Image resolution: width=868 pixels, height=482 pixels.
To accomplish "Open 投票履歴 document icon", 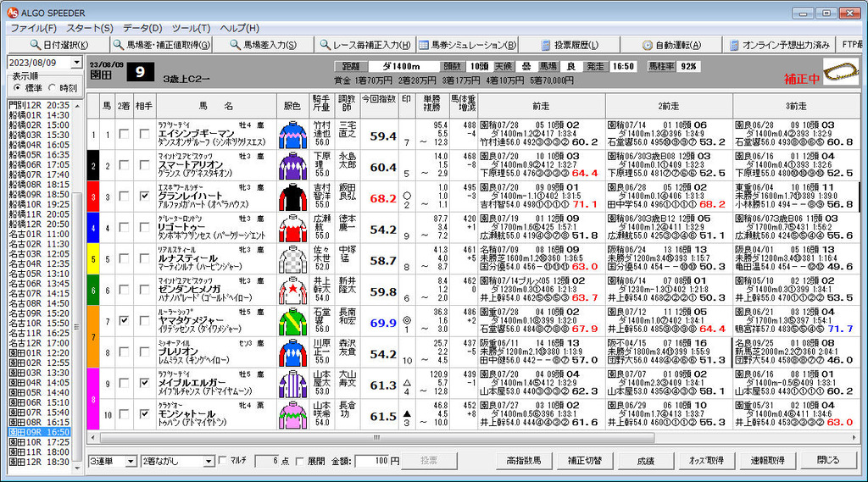I will coord(546,45).
